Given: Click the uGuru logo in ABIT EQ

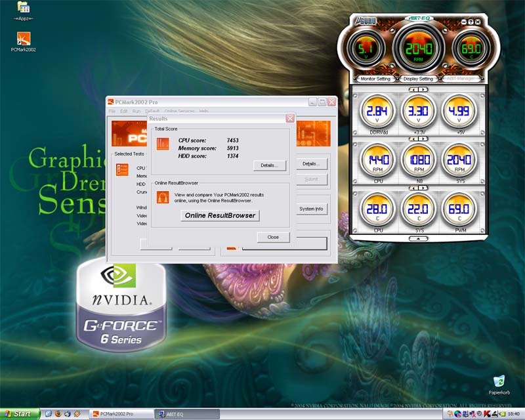Looking at the screenshot, I should click(366, 21).
